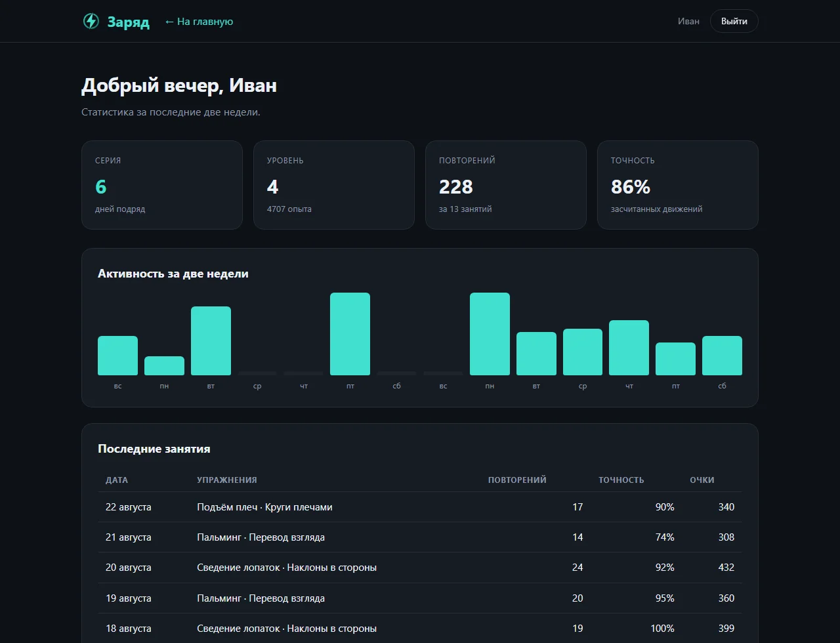Click the text дней подряд

pos(120,209)
